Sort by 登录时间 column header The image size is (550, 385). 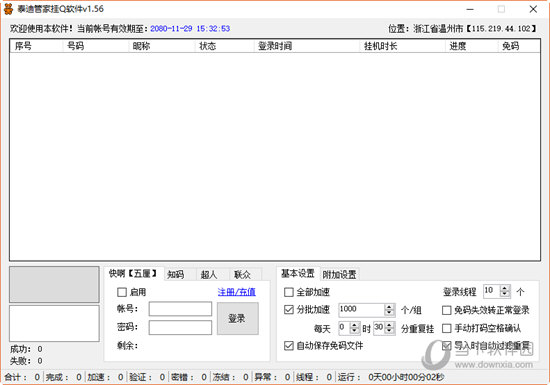point(307,46)
